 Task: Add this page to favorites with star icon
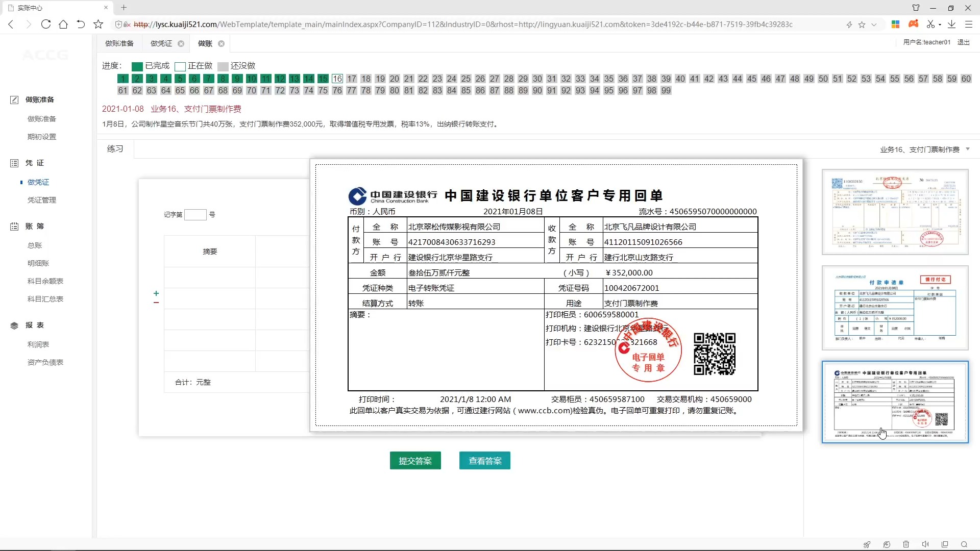point(862,24)
